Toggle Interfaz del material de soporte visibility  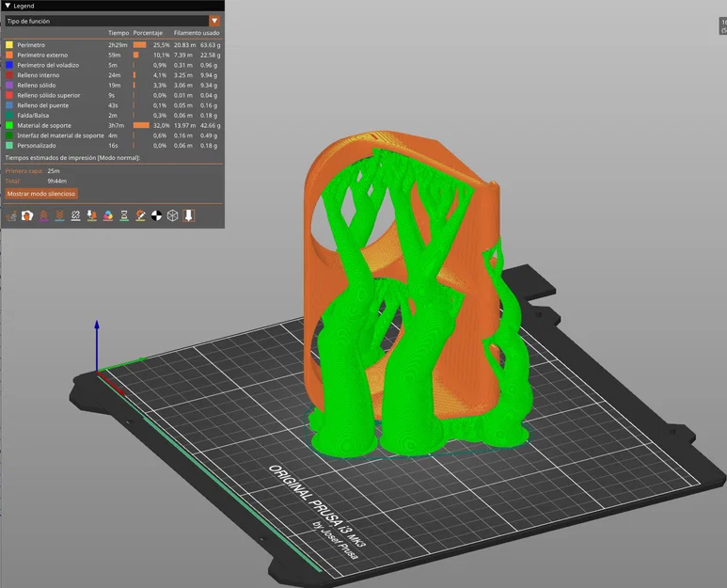click(113, 135)
